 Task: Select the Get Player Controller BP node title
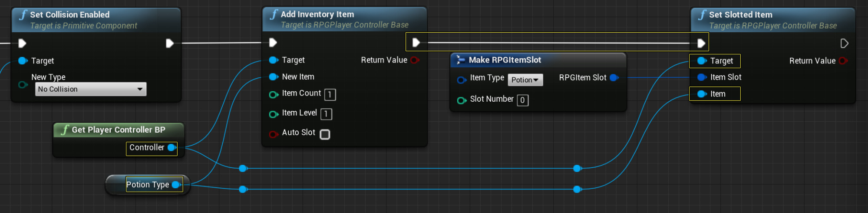(x=118, y=130)
